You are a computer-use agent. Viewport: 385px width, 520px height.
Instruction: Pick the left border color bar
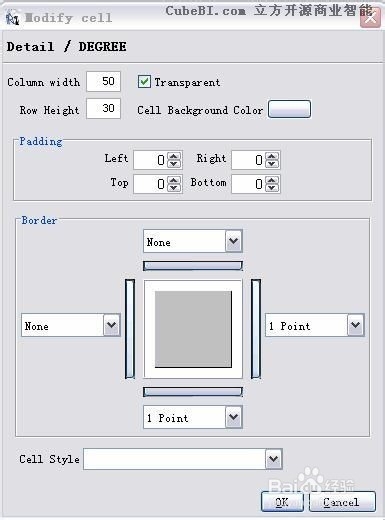click(130, 329)
